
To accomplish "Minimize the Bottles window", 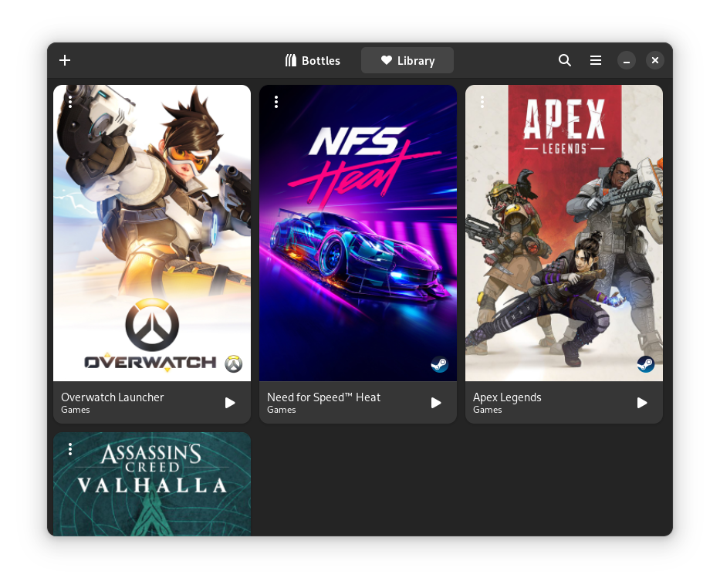I will [627, 60].
